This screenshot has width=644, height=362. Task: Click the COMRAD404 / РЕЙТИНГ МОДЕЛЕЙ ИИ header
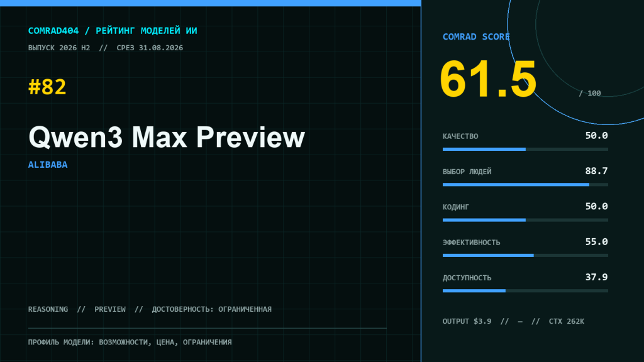pos(113,31)
